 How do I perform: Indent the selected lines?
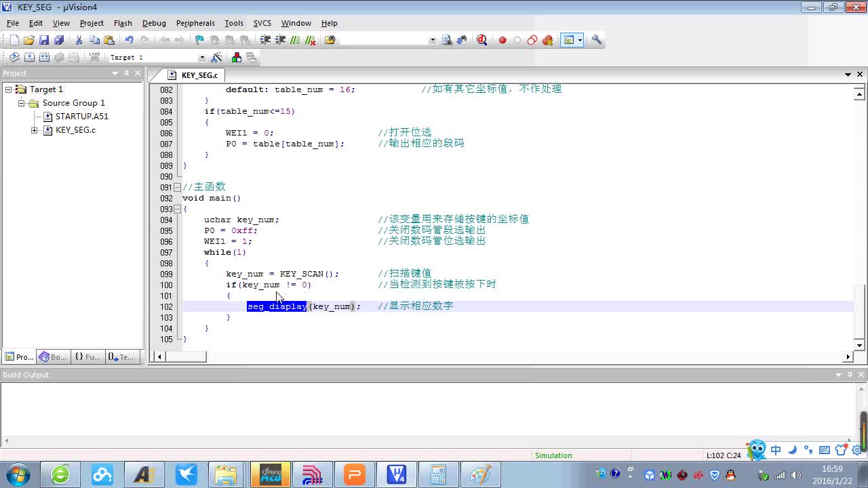point(265,40)
